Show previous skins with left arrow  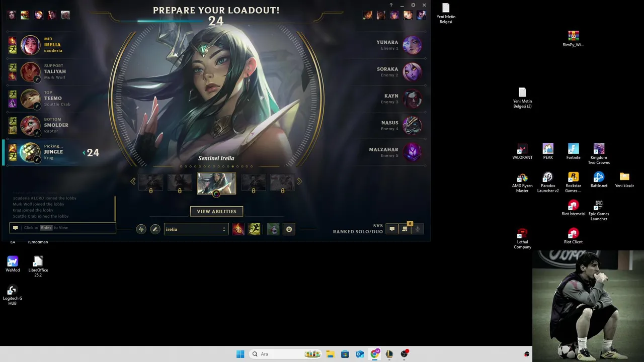point(133,182)
